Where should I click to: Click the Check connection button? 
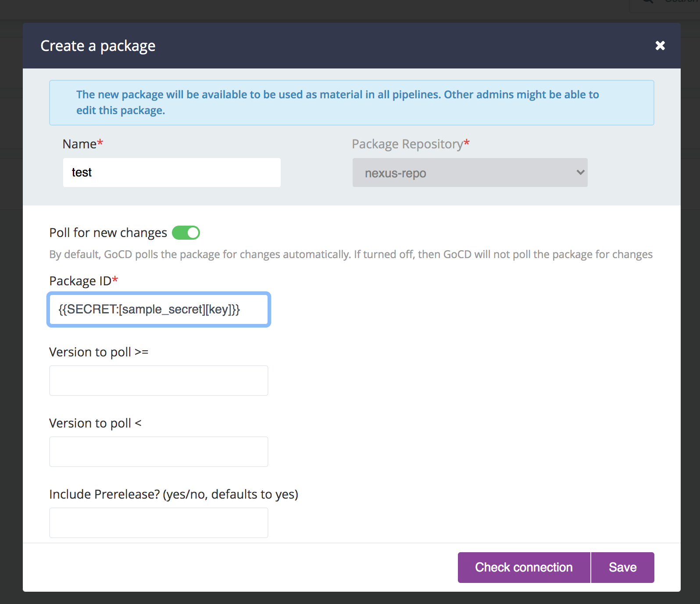coord(524,568)
